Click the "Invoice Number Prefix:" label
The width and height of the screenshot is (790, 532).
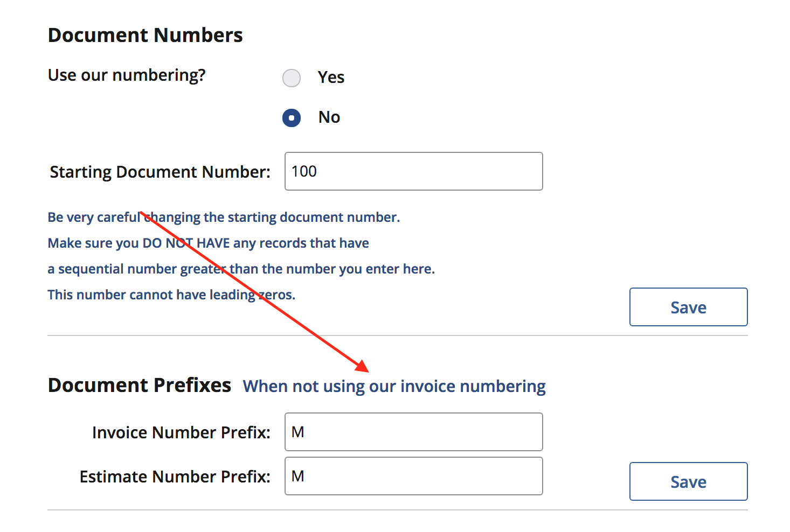click(181, 432)
